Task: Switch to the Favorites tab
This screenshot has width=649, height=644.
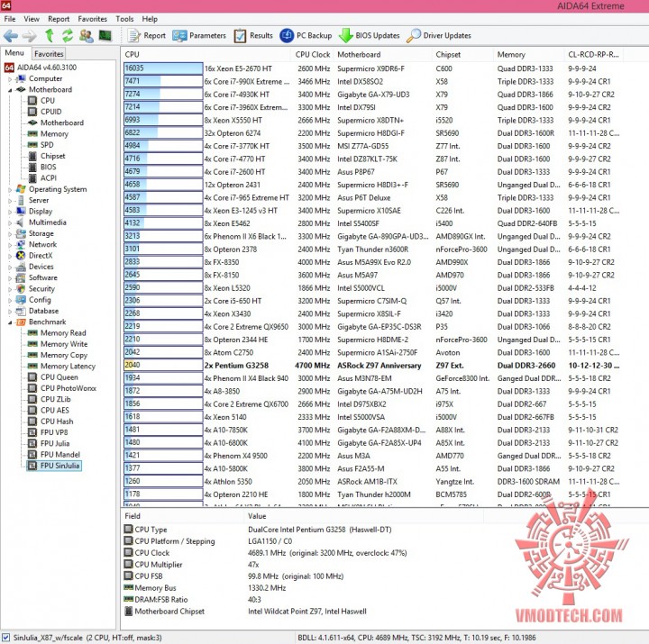Action: pos(49,54)
